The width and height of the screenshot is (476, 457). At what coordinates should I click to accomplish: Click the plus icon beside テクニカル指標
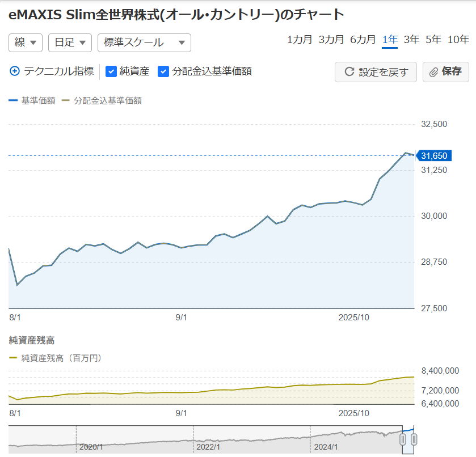(15, 71)
